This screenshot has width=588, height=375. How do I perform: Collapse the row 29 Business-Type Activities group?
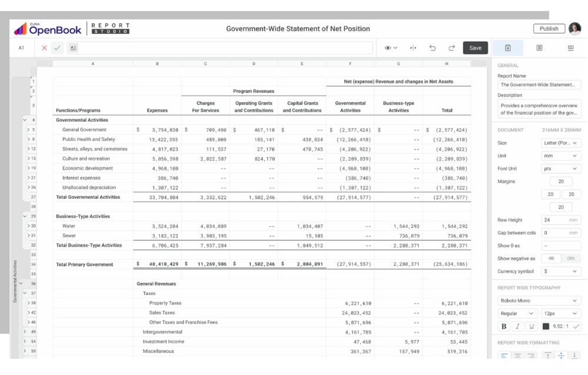click(x=25, y=216)
